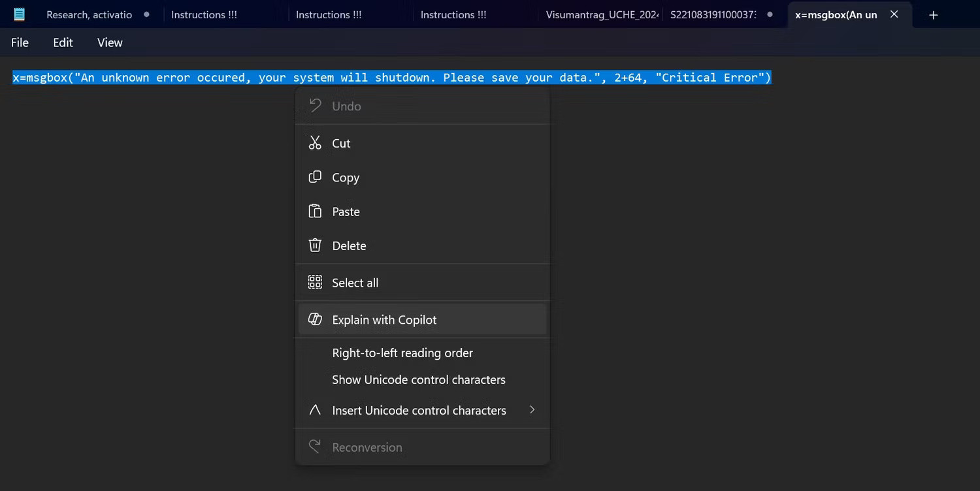Image resolution: width=980 pixels, height=491 pixels.
Task: Click the Paste clipboard icon
Action: coord(314,211)
